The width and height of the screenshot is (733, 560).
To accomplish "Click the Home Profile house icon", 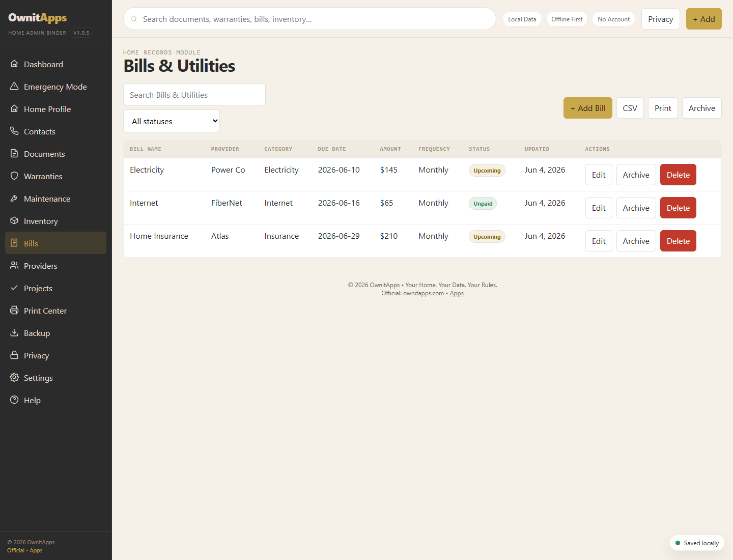I will coord(14,109).
